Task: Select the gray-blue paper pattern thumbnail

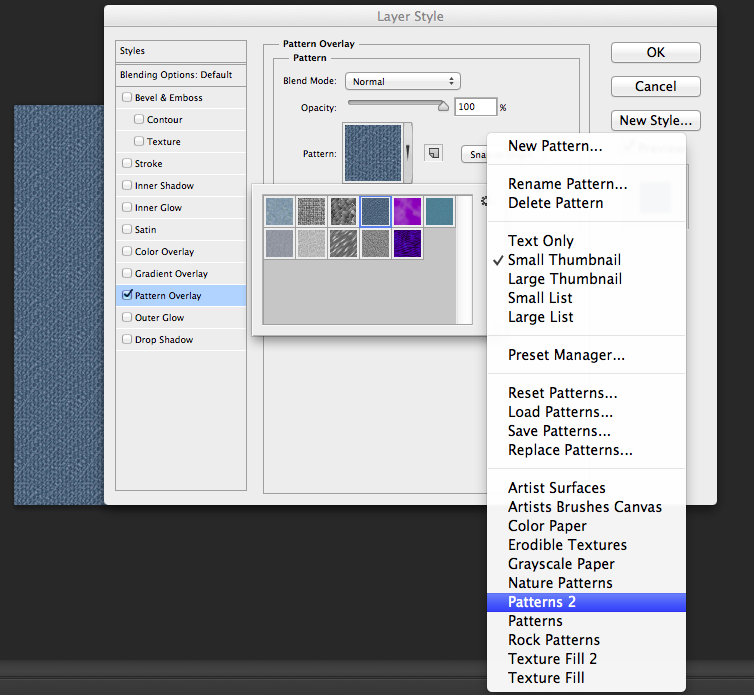Action: click(x=279, y=243)
